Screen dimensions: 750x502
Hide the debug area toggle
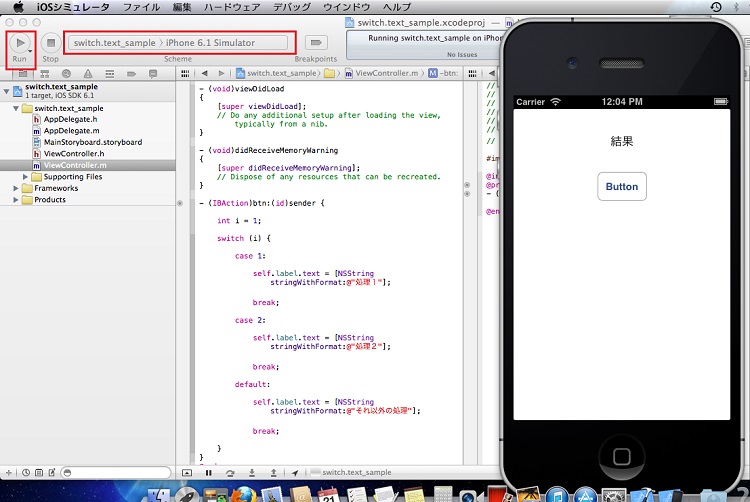187,473
